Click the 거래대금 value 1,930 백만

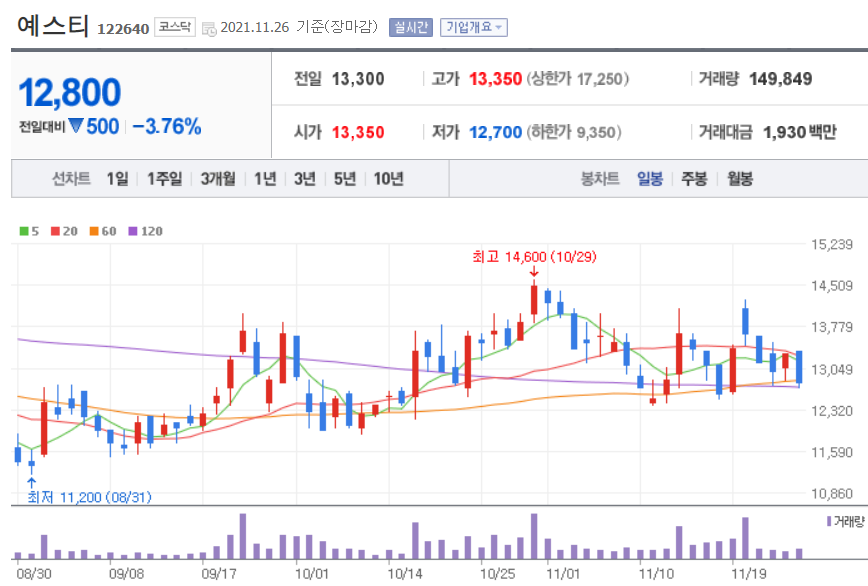pyautogui.click(x=800, y=132)
